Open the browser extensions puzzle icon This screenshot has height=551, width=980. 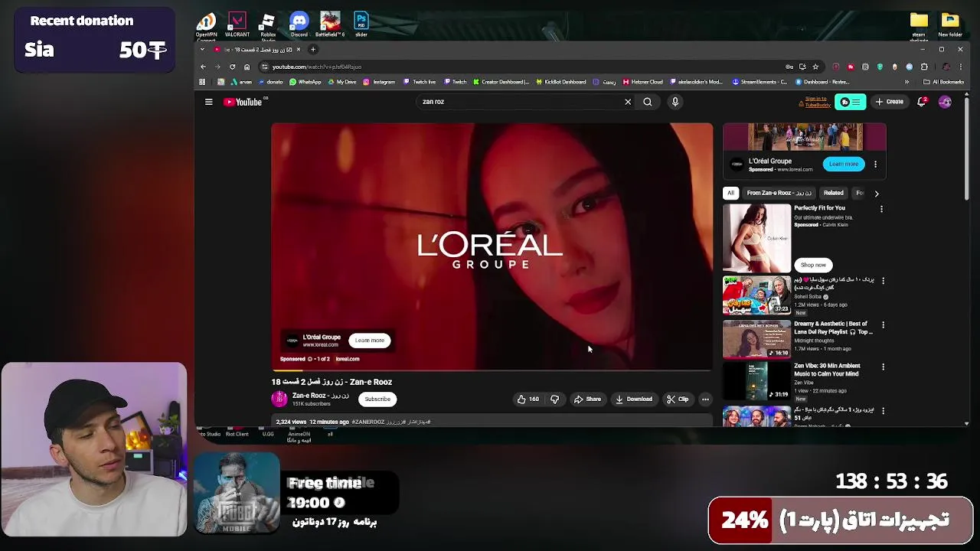click(x=924, y=67)
